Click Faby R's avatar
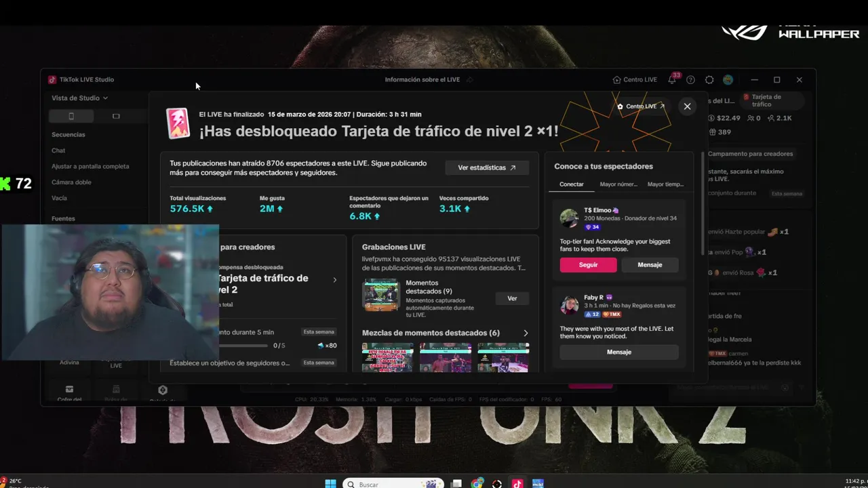This screenshot has width=868, height=488. pos(569,306)
